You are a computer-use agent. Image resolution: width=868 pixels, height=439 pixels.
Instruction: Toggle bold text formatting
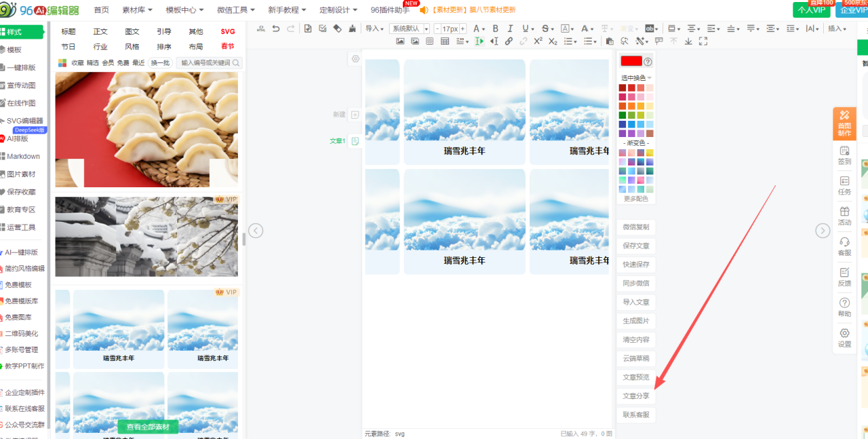click(x=495, y=28)
